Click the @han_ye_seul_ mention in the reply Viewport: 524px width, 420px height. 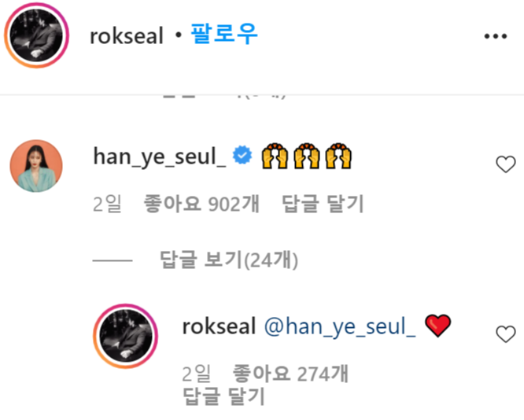340,326
